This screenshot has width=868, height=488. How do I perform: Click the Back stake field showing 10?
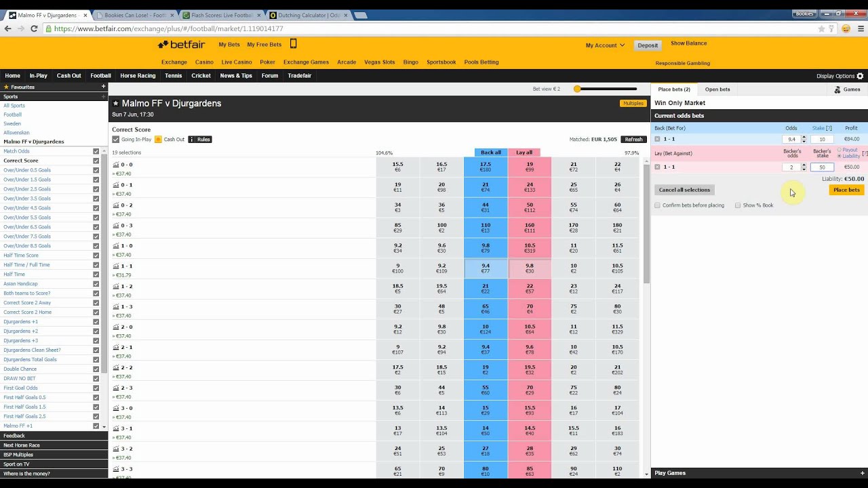point(822,139)
